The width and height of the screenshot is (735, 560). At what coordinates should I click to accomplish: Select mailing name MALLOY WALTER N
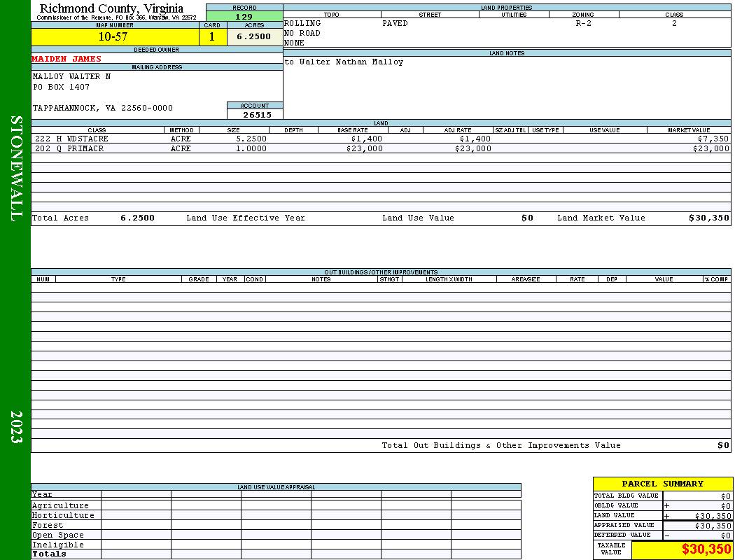coord(71,76)
